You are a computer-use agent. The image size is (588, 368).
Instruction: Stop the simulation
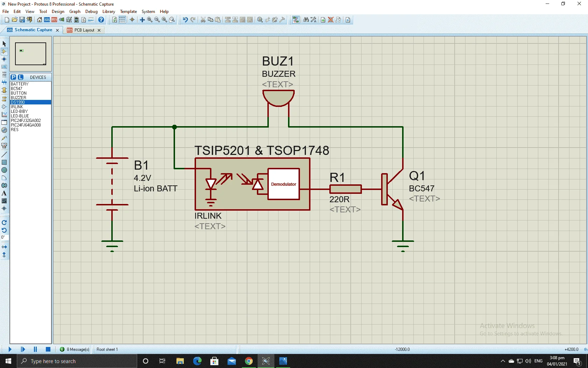coord(48,349)
